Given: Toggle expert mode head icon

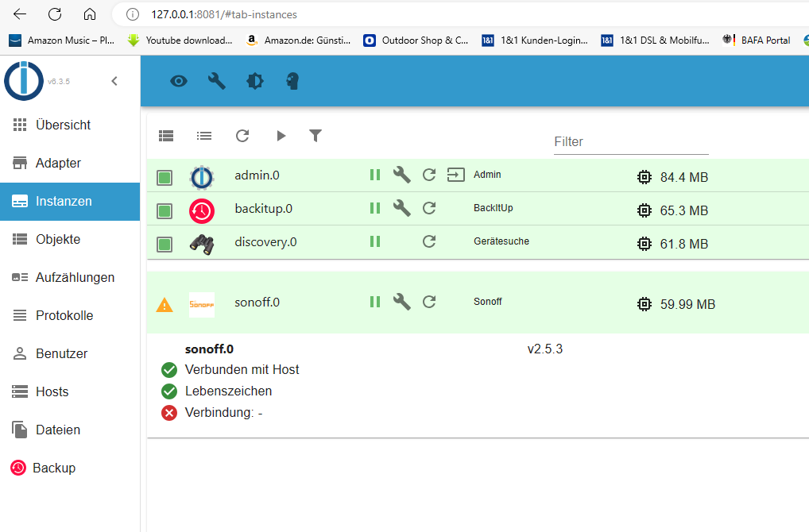Looking at the screenshot, I should (x=292, y=81).
